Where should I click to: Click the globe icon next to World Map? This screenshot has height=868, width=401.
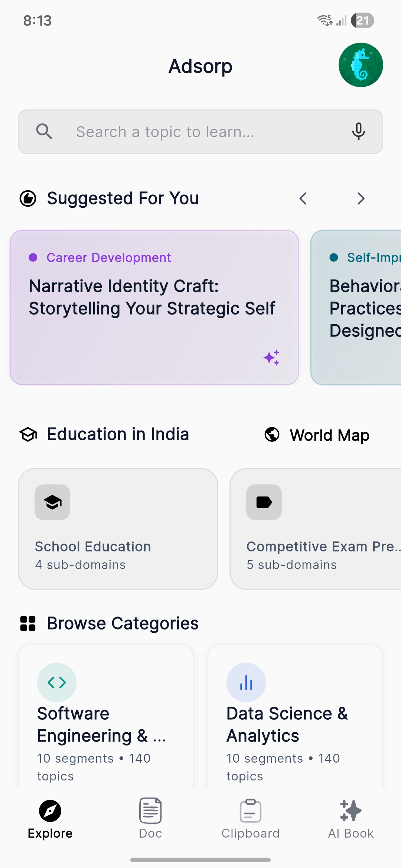[272, 434]
